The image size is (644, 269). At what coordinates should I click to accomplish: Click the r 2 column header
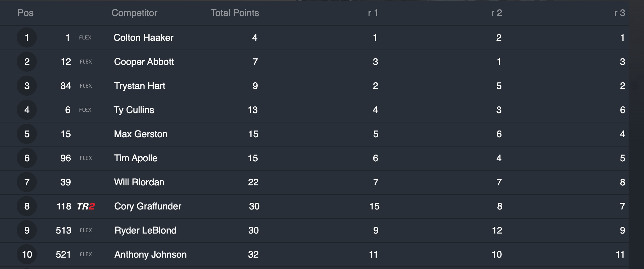[x=496, y=13]
